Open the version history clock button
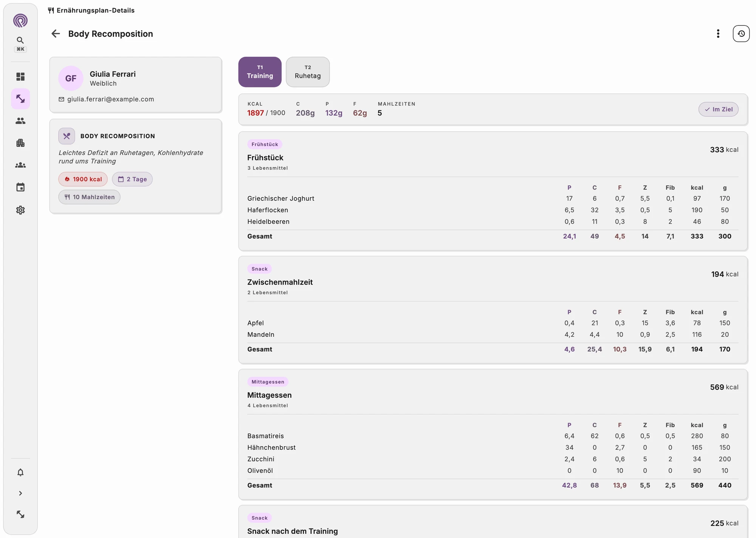Viewport: 756px width, 538px height. 741,34
